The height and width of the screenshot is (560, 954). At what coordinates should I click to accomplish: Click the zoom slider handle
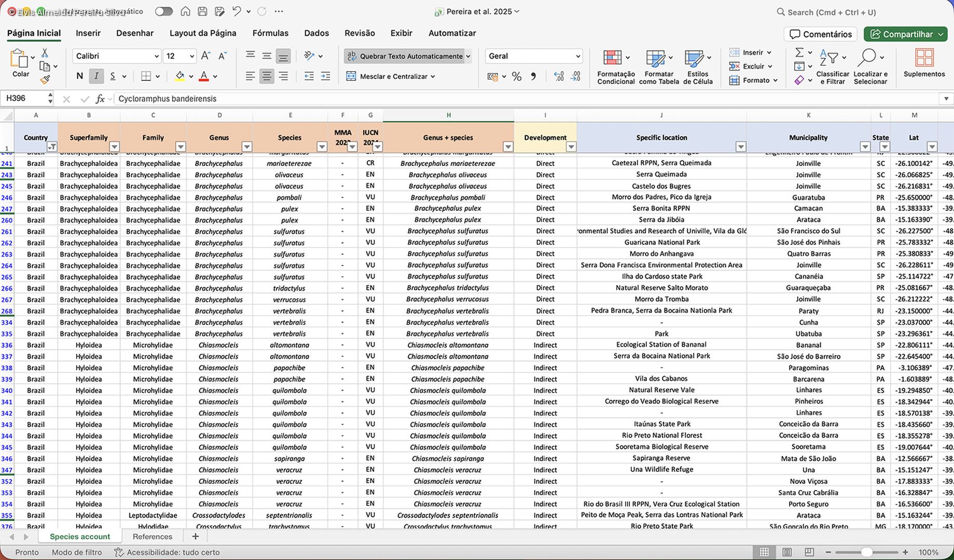[866, 552]
